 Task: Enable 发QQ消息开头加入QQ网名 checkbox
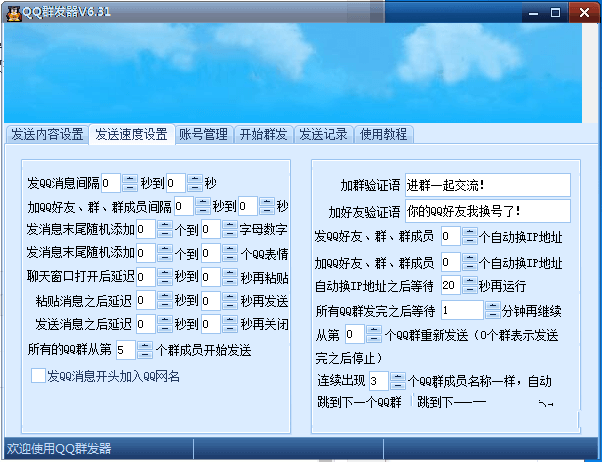coord(38,376)
